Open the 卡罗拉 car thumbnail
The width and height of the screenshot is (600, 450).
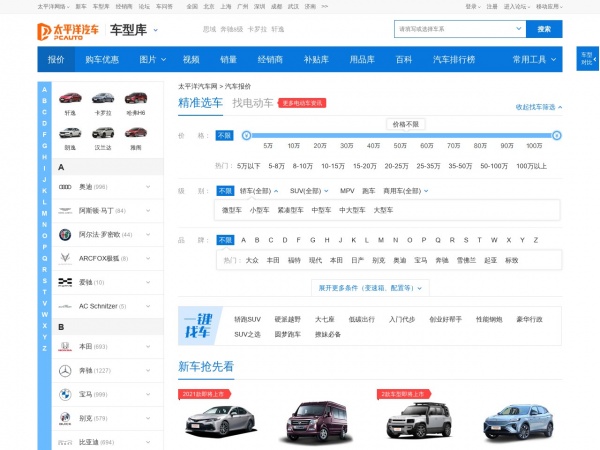coord(103,98)
